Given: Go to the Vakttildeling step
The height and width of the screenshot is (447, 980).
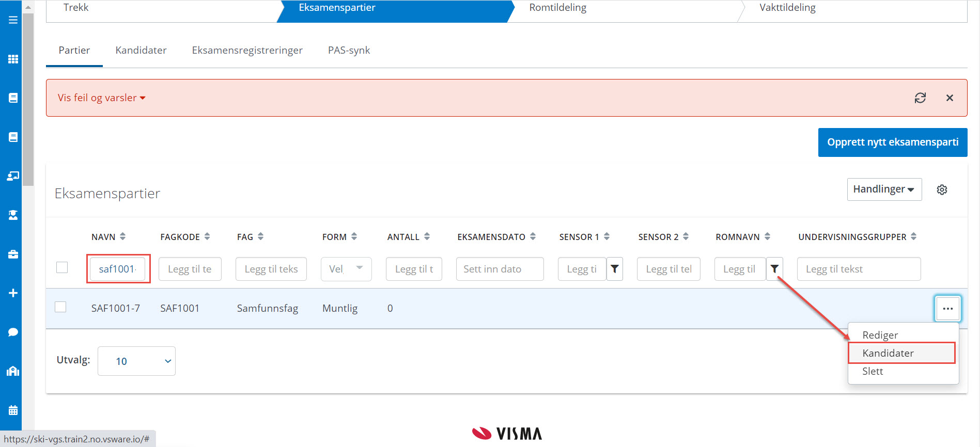Looking at the screenshot, I should [x=787, y=8].
